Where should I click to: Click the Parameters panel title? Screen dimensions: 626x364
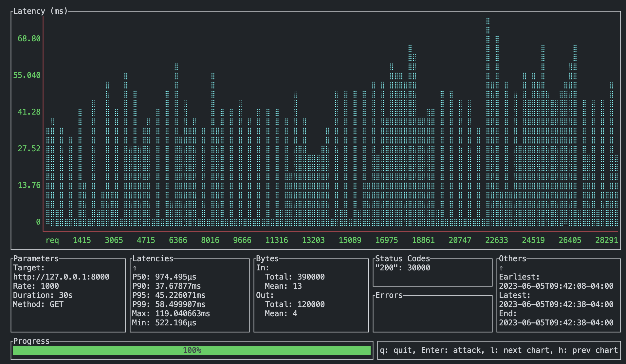[x=36, y=259]
